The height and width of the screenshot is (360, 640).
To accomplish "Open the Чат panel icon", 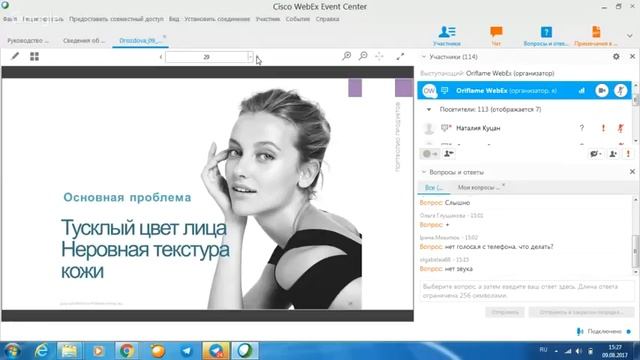I will click(496, 36).
